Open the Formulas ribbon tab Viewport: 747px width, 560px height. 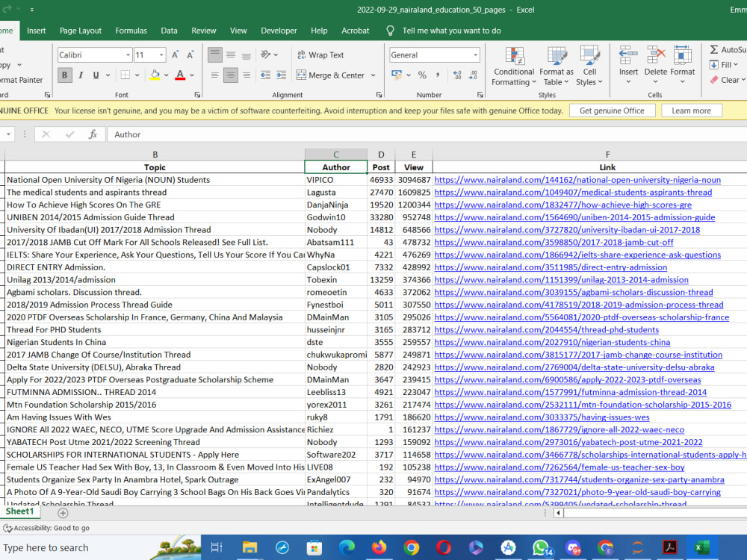(x=131, y=31)
